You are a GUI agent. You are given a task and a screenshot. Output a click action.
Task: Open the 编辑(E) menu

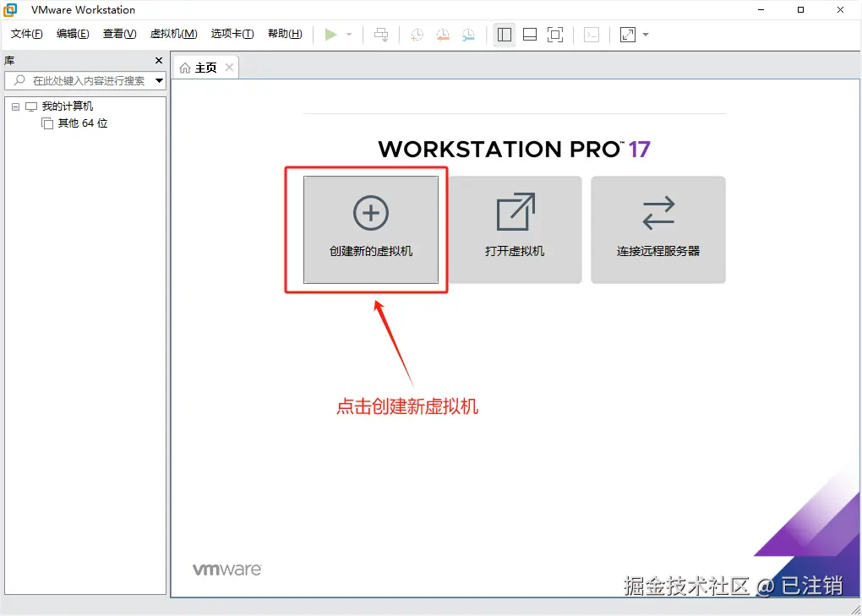[x=73, y=34]
